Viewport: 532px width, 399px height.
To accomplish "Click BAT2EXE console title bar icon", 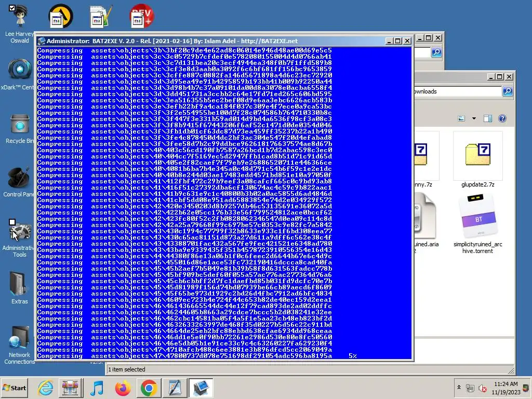I will (42, 41).
